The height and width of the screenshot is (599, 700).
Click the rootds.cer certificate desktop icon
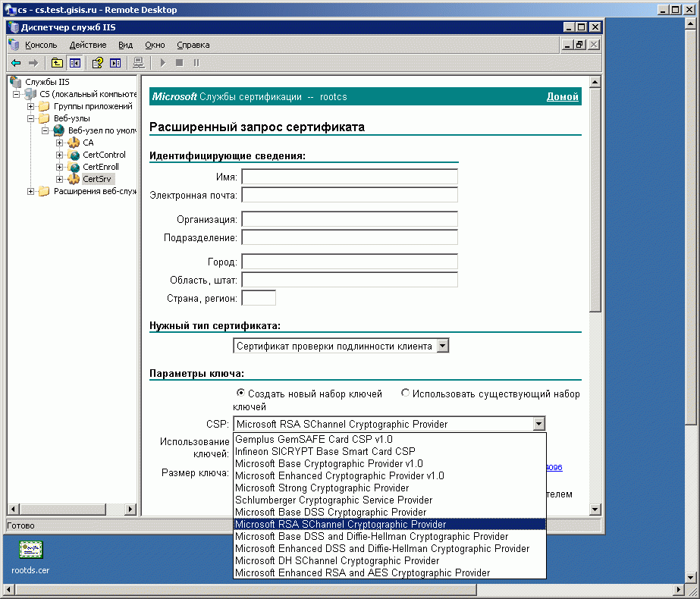31,550
